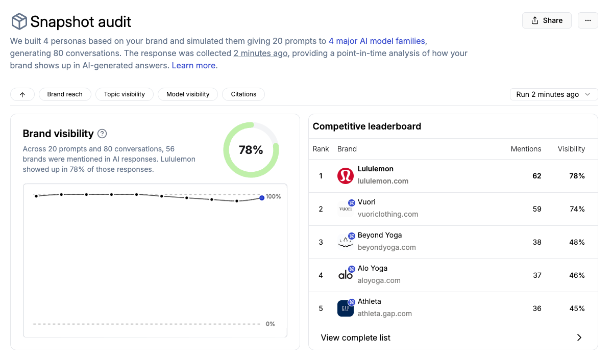Click the up arrow pill button
The height and width of the screenshot is (364, 612).
click(x=22, y=94)
